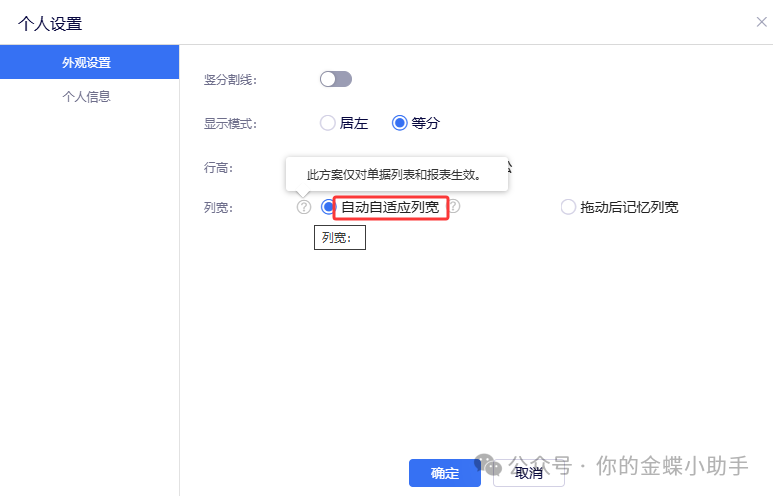Choose the 自动自适应列宽 radio option
Viewport: 773px width, 496px height.
coord(328,207)
